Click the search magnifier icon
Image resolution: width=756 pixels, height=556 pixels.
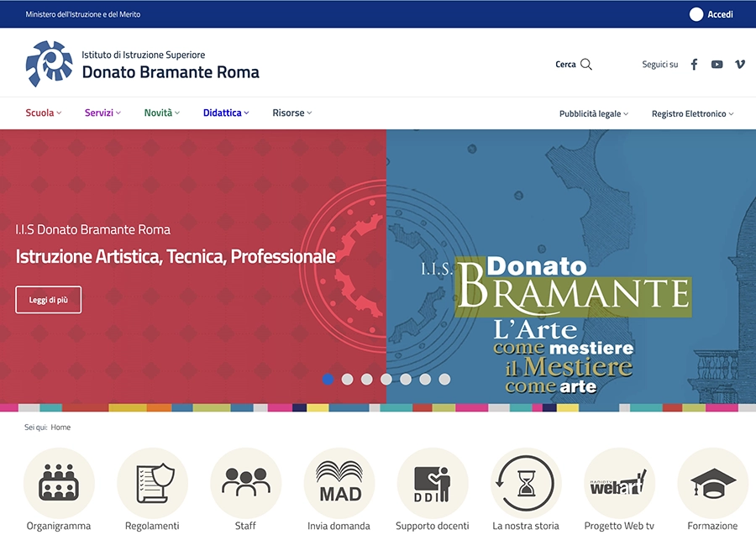(x=585, y=64)
